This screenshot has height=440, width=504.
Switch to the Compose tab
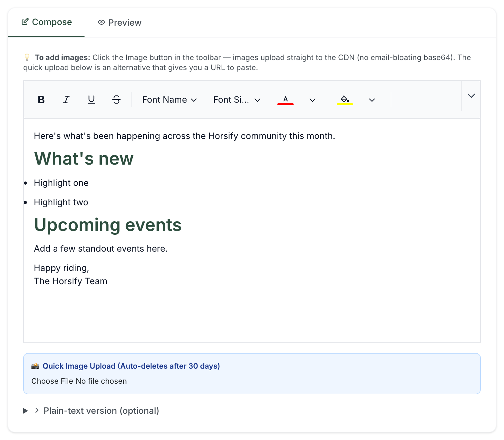tap(46, 22)
